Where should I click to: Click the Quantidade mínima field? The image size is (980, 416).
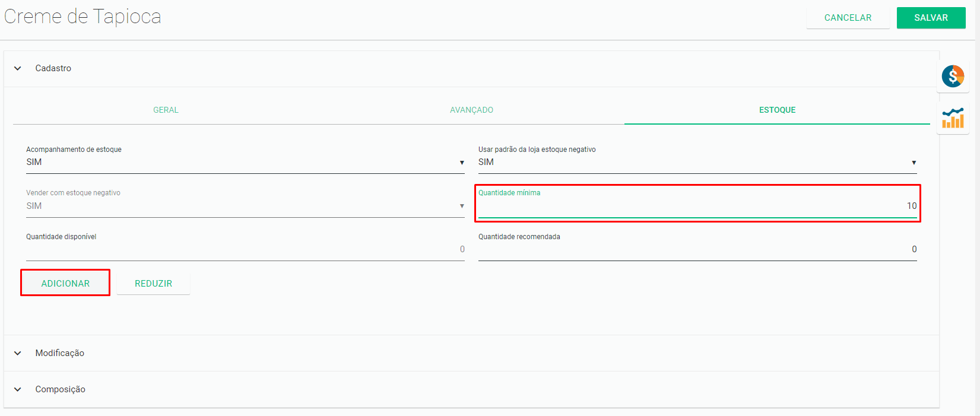(697, 206)
